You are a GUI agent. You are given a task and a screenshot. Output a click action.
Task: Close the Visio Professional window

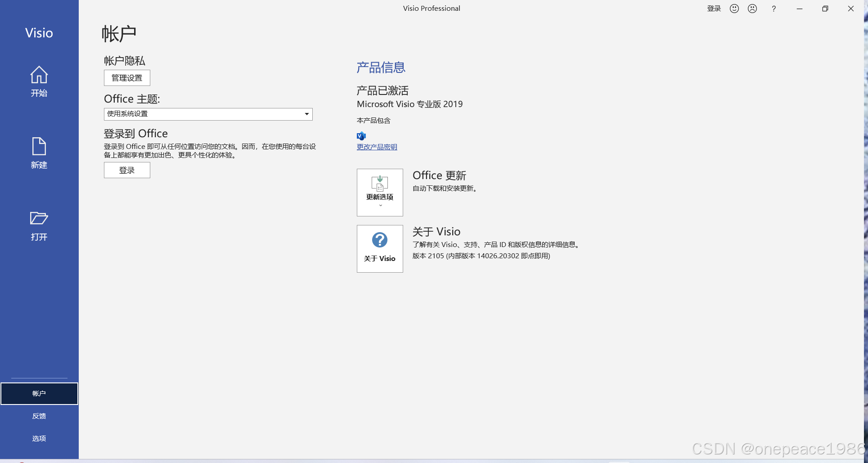pos(851,9)
